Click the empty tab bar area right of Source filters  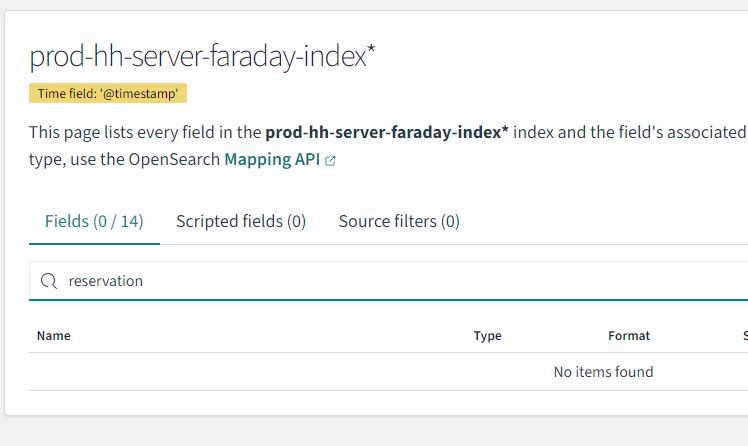click(x=600, y=221)
